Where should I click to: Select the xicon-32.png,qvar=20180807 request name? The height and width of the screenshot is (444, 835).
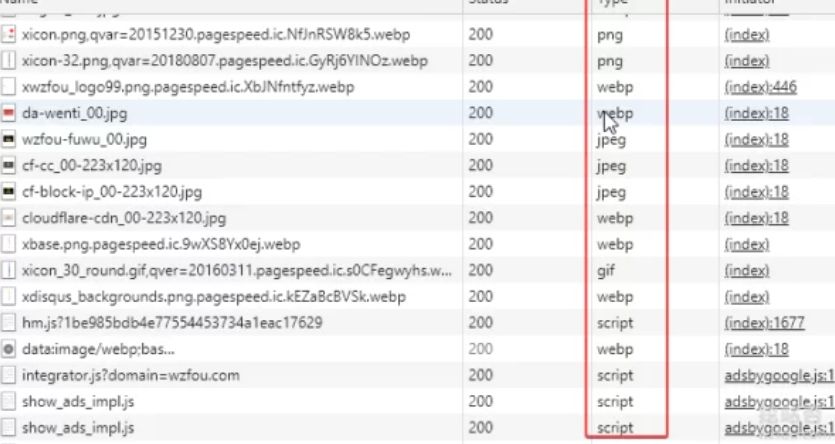tap(225, 61)
